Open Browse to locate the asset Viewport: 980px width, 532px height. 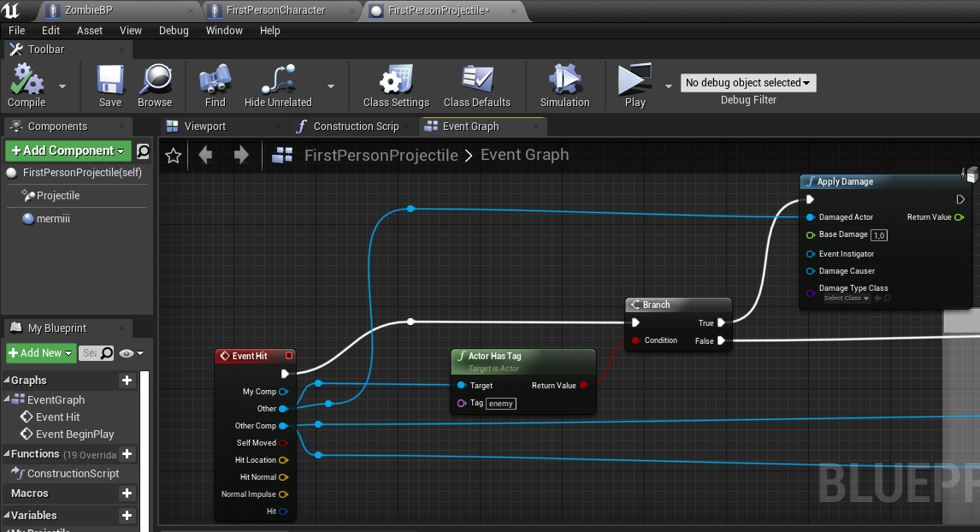tap(155, 80)
